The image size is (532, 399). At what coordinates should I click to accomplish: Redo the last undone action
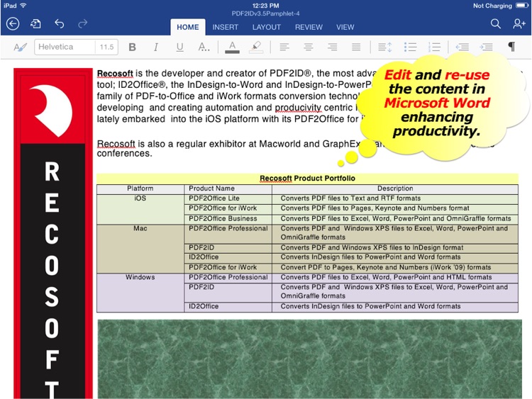click(x=82, y=23)
